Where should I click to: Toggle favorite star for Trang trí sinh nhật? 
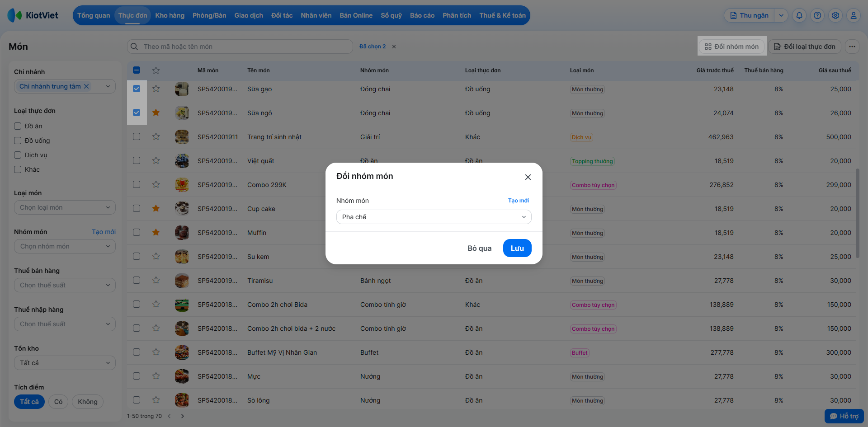click(x=156, y=136)
